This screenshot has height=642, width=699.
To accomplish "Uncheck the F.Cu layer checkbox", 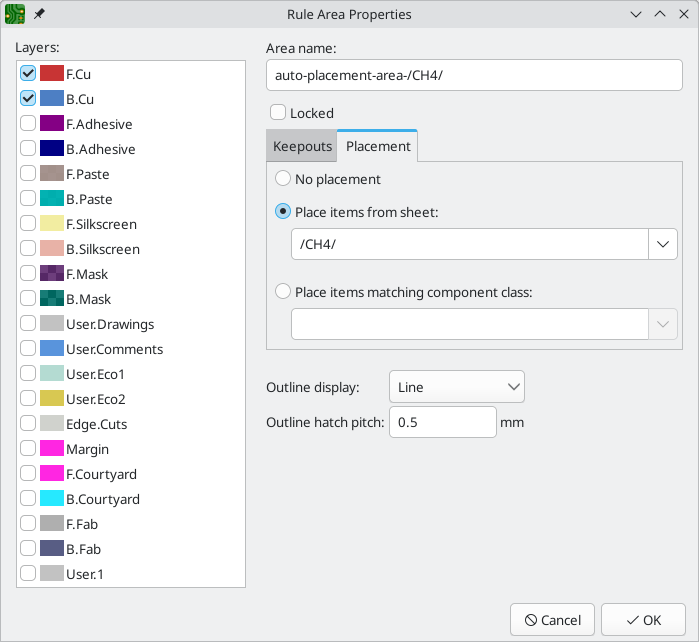I will pos(28,74).
